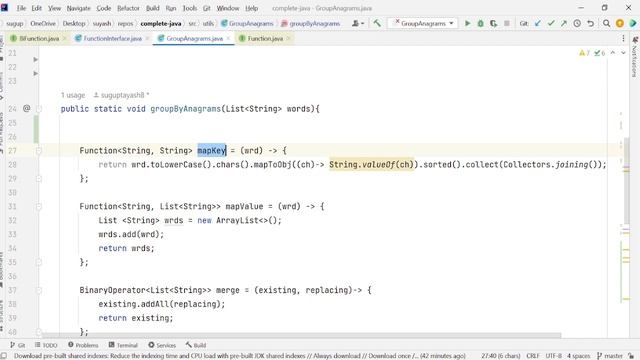
Task: Open editor tabs three-dot menu
Action: 623,38
